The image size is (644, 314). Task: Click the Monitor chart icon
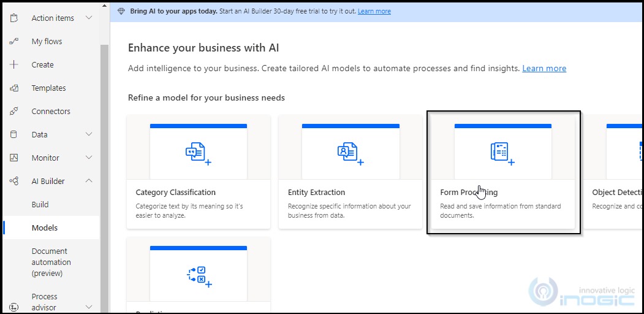(x=14, y=158)
